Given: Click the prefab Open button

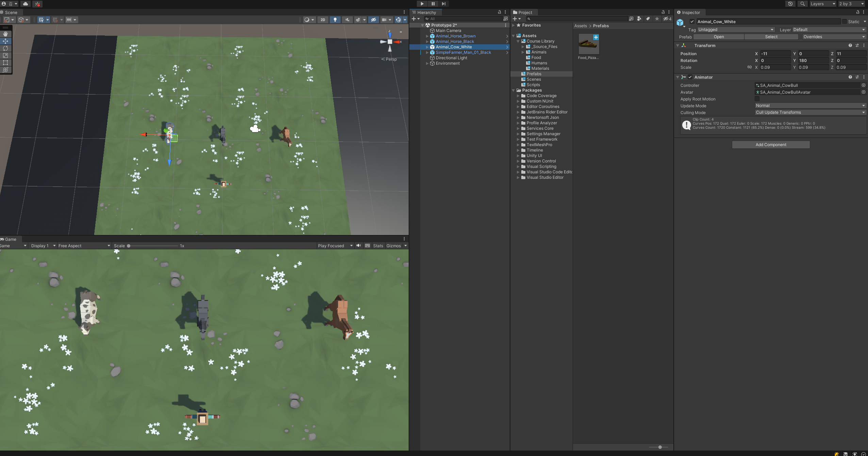Looking at the screenshot, I should 719,37.
